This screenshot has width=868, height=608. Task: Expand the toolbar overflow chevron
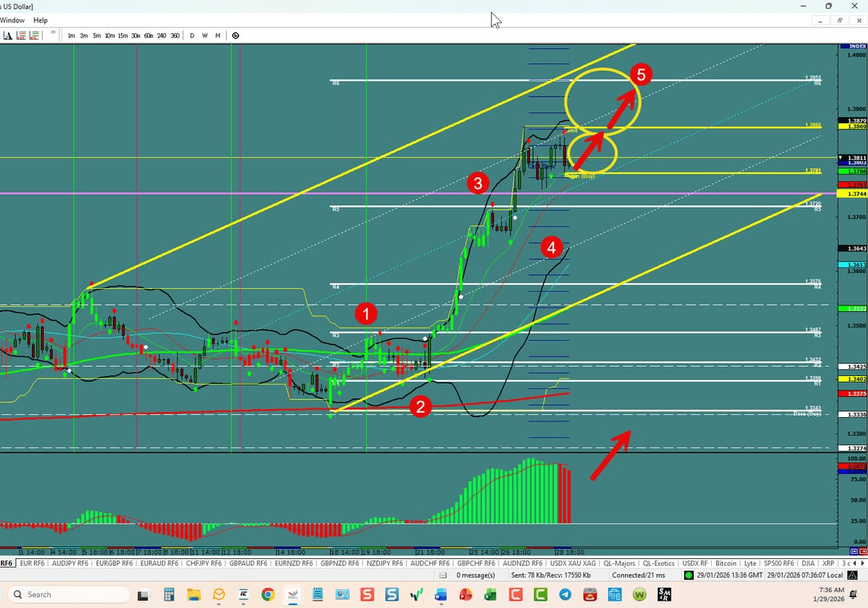click(53, 33)
